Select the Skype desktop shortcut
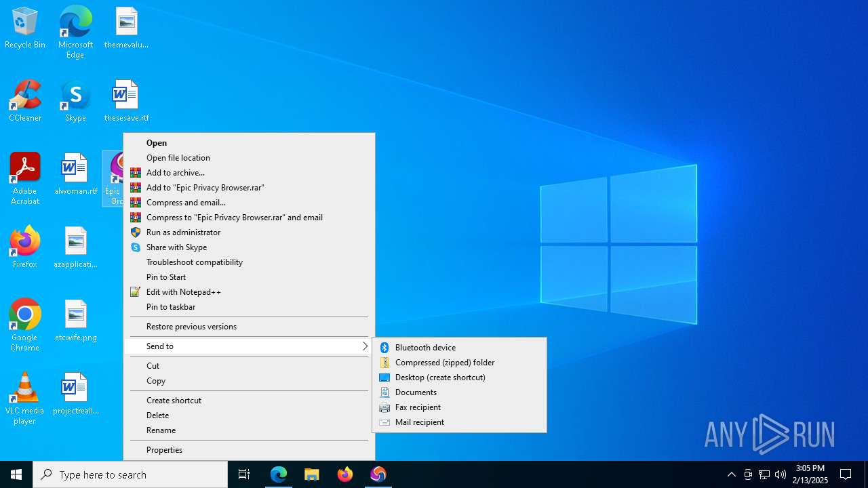Viewport: 868px width, 488px height. [x=75, y=102]
